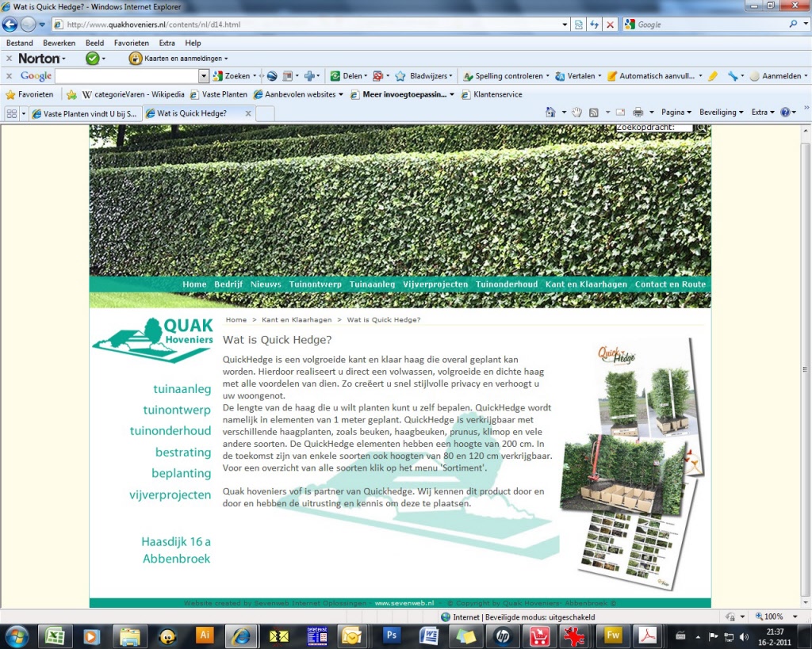Click the Windows Start orb
The height and width of the screenshot is (649, 812).
(17, 636)
